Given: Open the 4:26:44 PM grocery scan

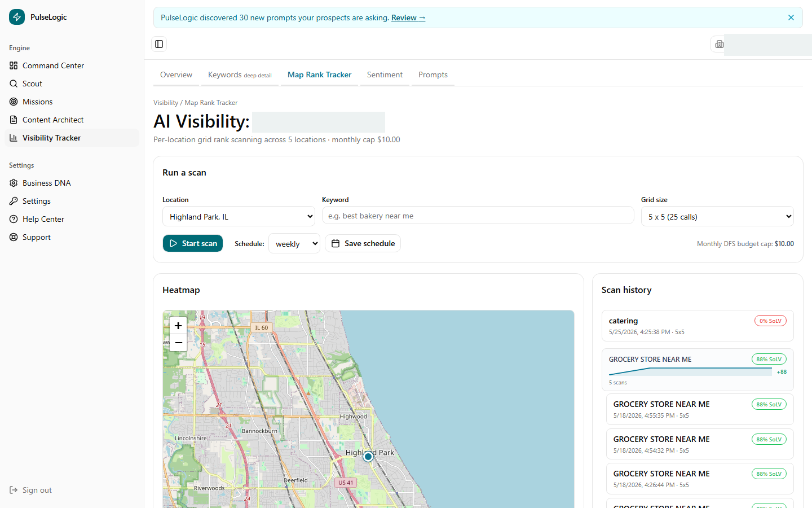Looking at the screenshot, I should (700, 479).
